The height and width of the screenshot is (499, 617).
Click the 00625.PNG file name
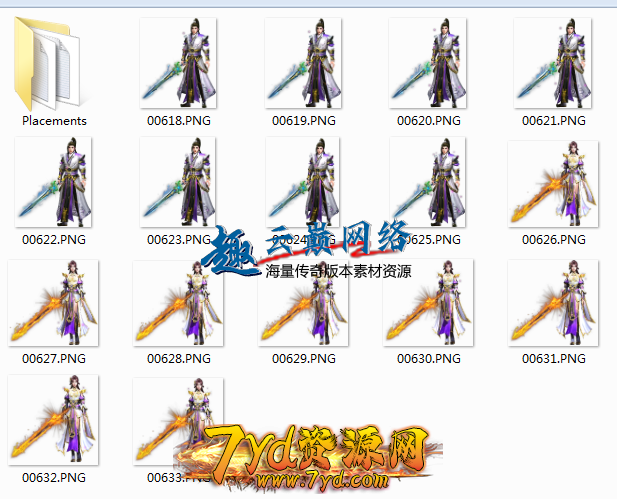point(429,240)
